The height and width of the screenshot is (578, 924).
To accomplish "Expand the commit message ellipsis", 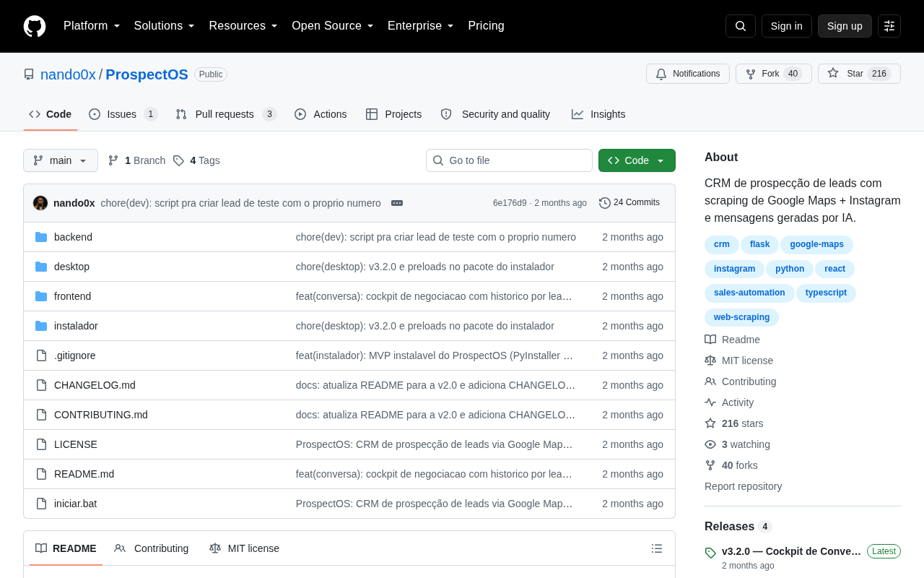I will [397, 203].
